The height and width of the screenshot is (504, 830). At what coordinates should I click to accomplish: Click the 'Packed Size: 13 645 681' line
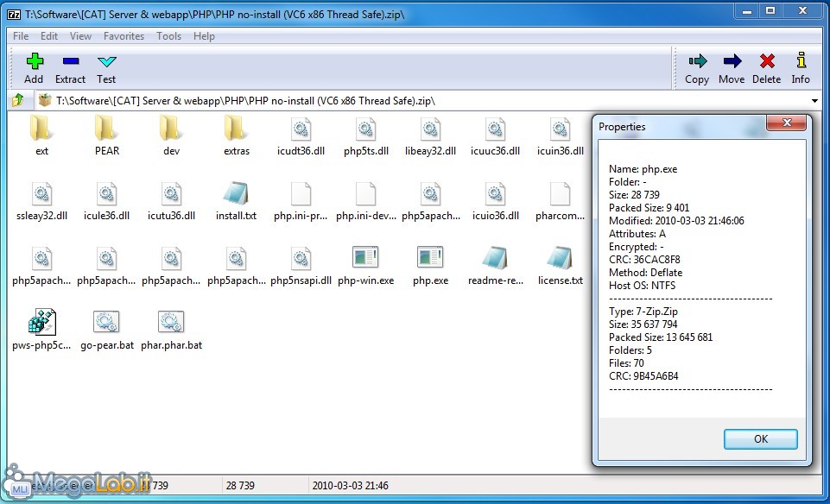[x=661, y=337]
